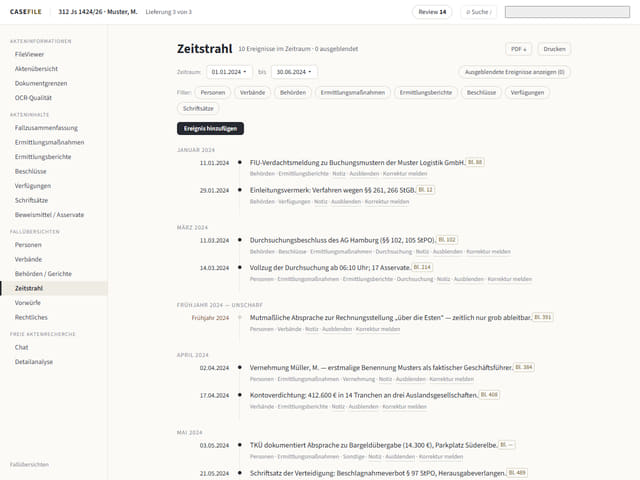Click Notiz under the Vernehmung Müller event
The image size is (640, 480).
pyautogui.click(x=385, y=379)
